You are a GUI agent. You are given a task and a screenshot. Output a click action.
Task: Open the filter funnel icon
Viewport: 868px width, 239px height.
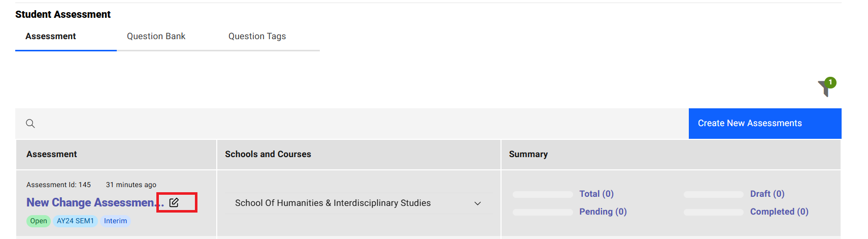825,88
